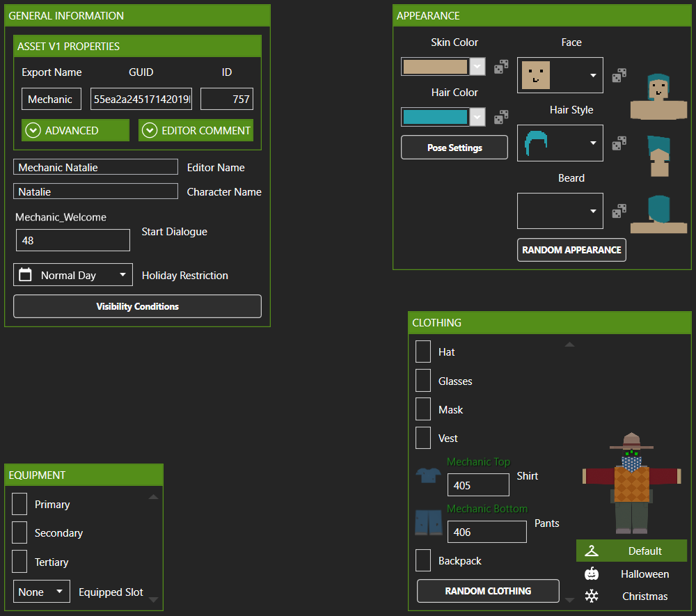Enable the Hat checkbox
The width and height of the screenshot is (696, 616).
[423, 352]
